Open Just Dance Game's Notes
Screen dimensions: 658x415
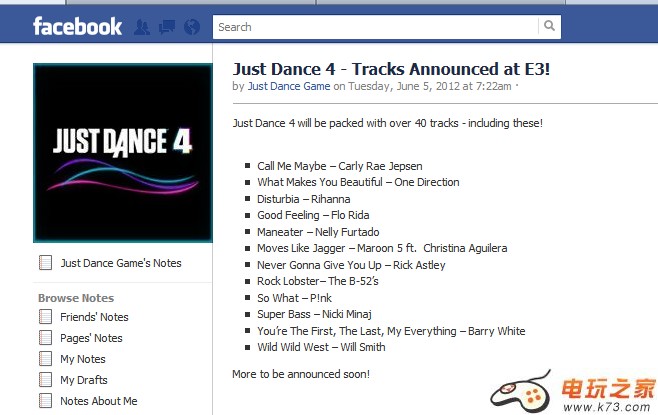[121, 263]
